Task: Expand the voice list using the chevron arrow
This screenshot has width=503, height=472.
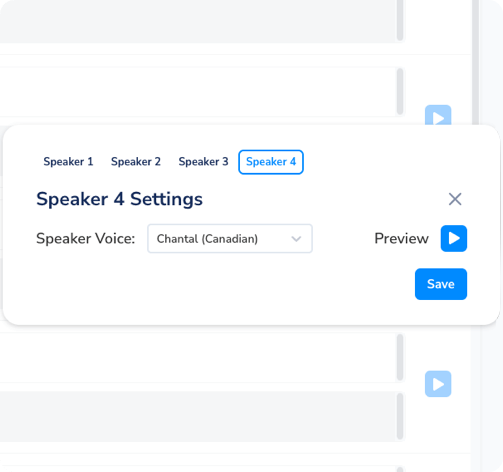Action: (296, 239)
